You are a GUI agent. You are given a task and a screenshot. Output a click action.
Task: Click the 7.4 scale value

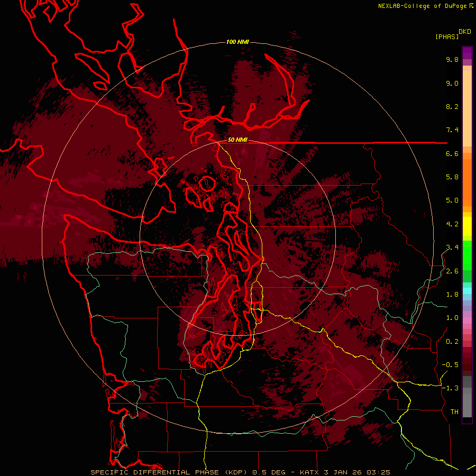pyautogui.click(x=452, y=130)
